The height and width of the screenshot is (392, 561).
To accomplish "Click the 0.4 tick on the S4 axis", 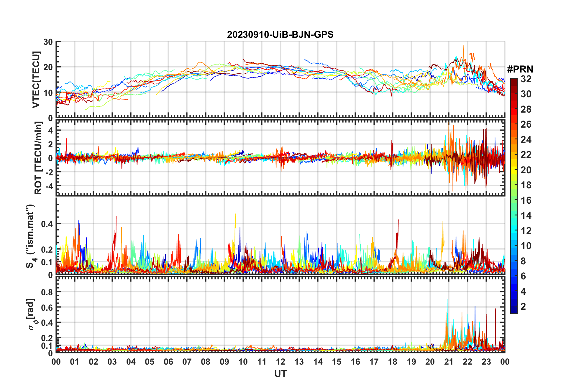I will [47, 224].
